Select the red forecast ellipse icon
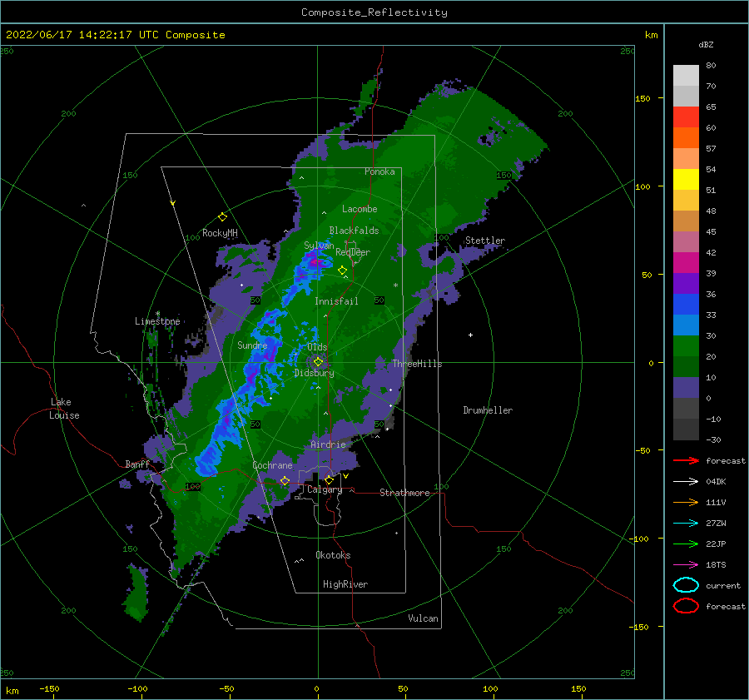 [x=686, y=606]
